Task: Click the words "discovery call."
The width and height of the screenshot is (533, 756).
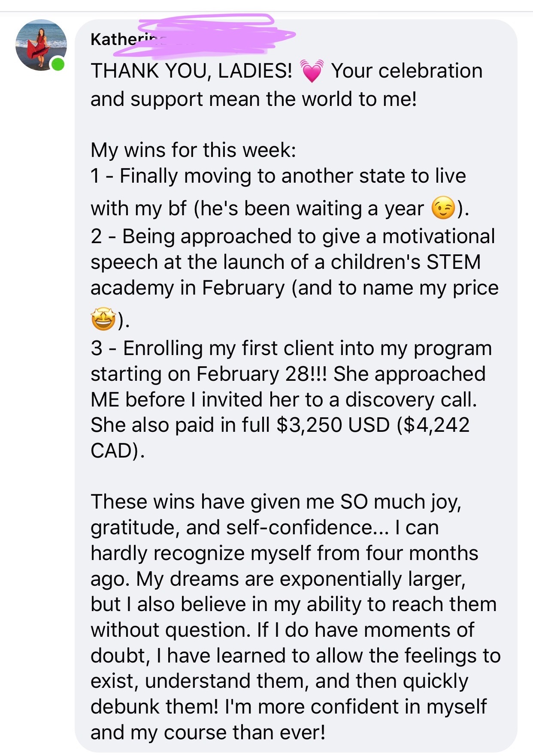Action: pos(411,400)
